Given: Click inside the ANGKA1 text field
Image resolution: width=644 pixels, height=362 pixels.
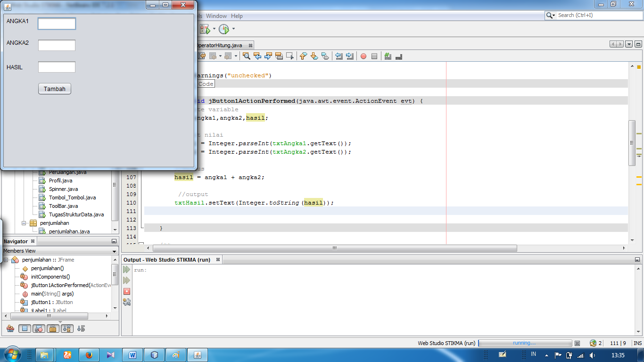Looking at the screenshot, I should coord(57,23).
